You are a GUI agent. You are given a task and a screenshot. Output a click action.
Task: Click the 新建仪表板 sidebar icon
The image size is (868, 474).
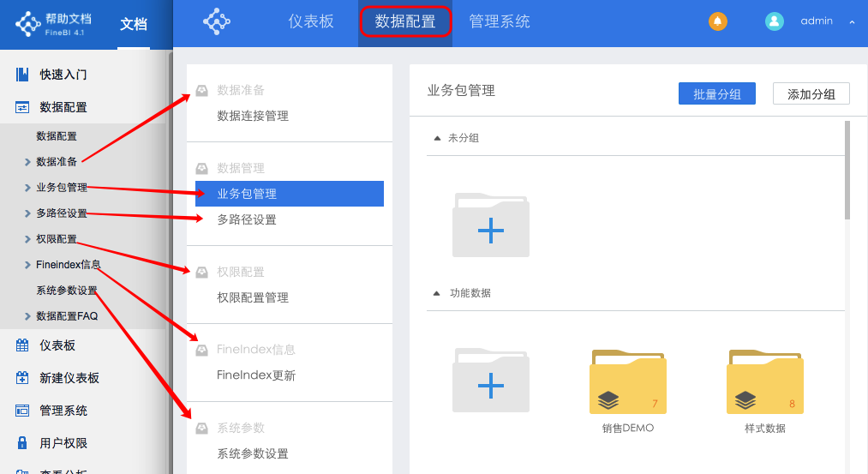point(22,378)
